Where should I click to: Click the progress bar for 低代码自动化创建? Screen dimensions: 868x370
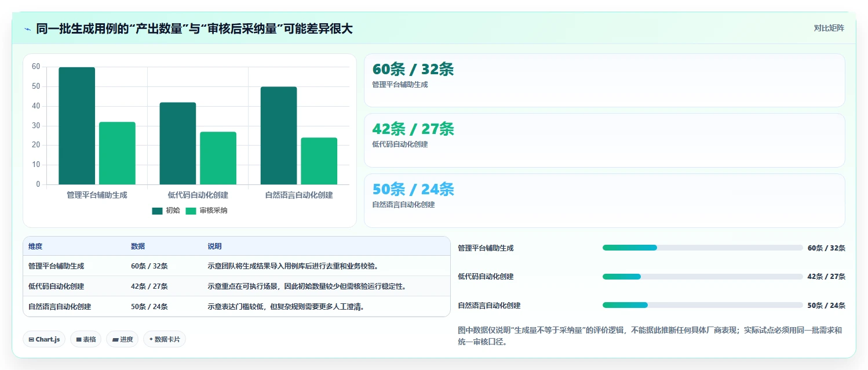702,277
